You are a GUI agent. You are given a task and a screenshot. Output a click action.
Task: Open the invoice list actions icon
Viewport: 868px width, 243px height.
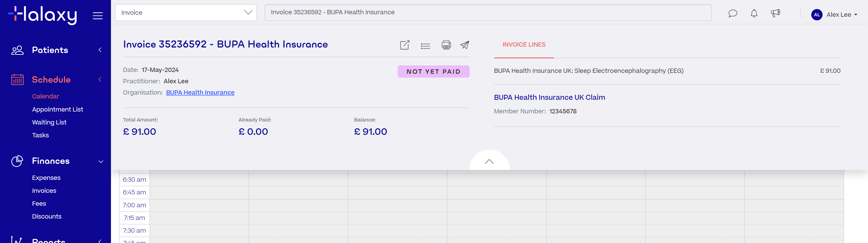(x=425, y=46)
